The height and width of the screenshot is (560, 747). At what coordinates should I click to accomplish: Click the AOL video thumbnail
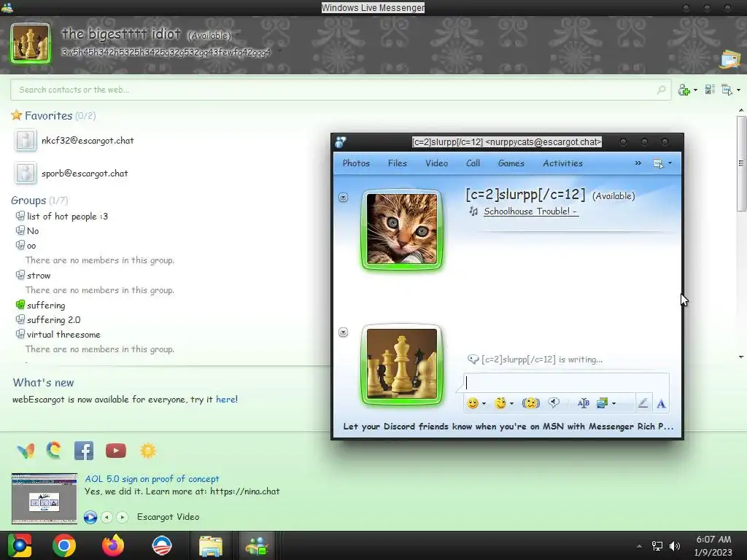(x=44, y=499)
